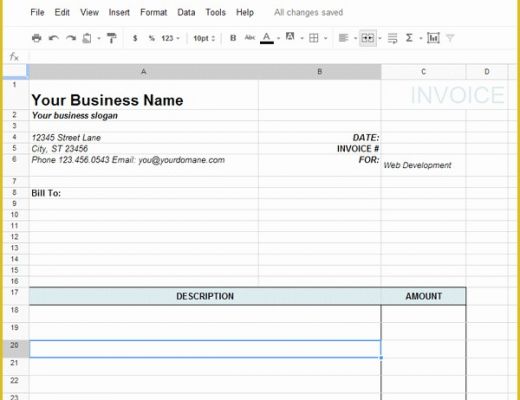The width and height of the screenshot is (520, 400).
Task: Click the "DATE:" label cell
Action: pos(320,137)
